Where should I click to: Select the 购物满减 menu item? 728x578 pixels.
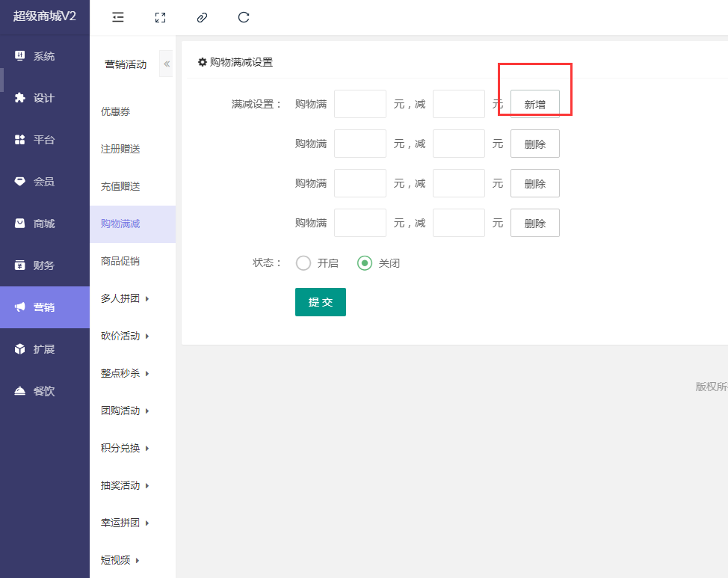133,224
